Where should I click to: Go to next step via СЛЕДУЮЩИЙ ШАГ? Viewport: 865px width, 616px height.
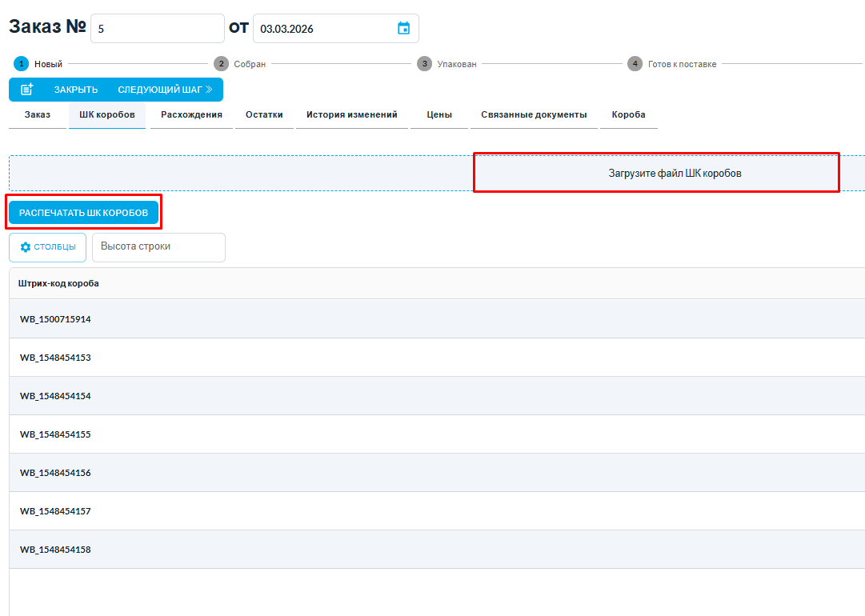pyautogui.click(x=165, y=90)
